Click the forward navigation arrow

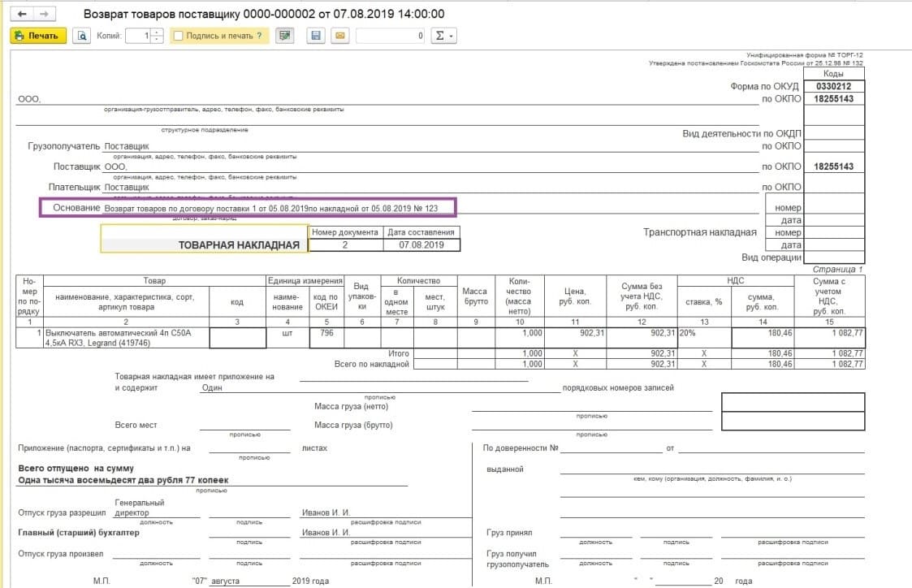pyautogui.click(x=45, y=15)
